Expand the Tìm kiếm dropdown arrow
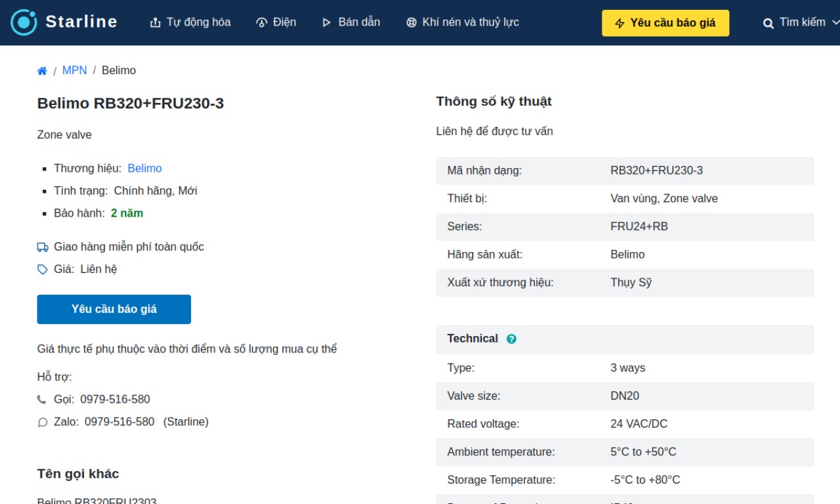This screenshot has height=504, width=840. 835,22
